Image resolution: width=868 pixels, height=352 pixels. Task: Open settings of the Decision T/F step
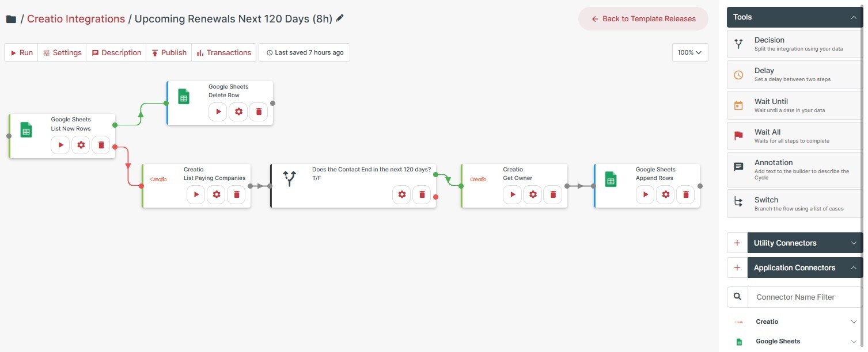pyautogui.click(x=401, y=194)
